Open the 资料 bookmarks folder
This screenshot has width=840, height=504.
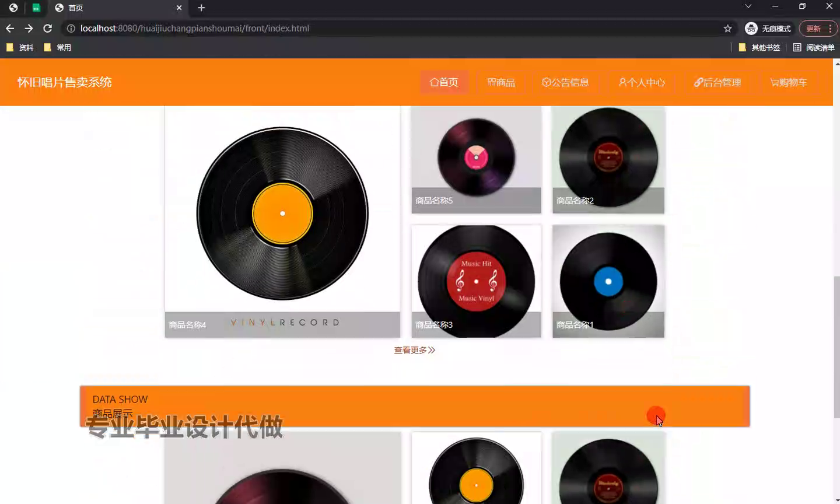click(20, 48)
